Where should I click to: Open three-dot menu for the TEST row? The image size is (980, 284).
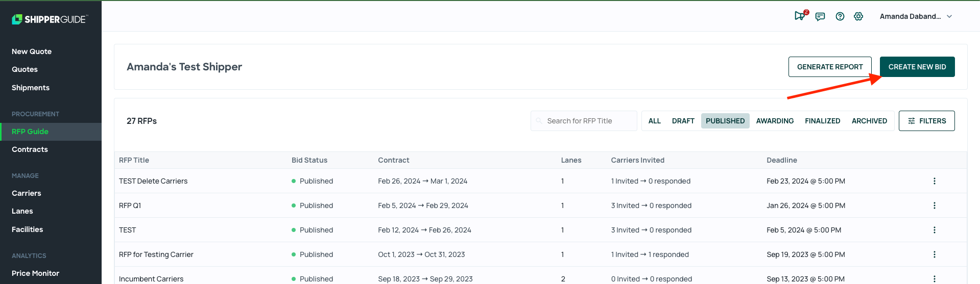tap(935, 230)
